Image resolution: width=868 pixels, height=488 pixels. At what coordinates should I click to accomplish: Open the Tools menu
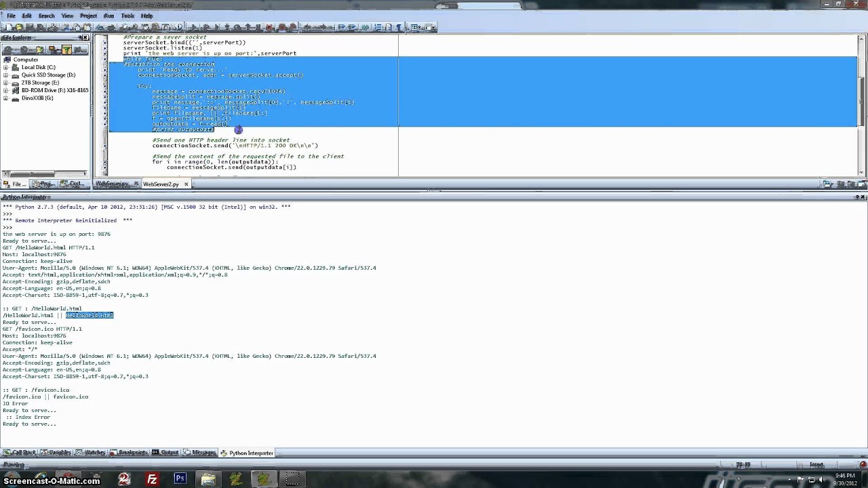(127, 16)
